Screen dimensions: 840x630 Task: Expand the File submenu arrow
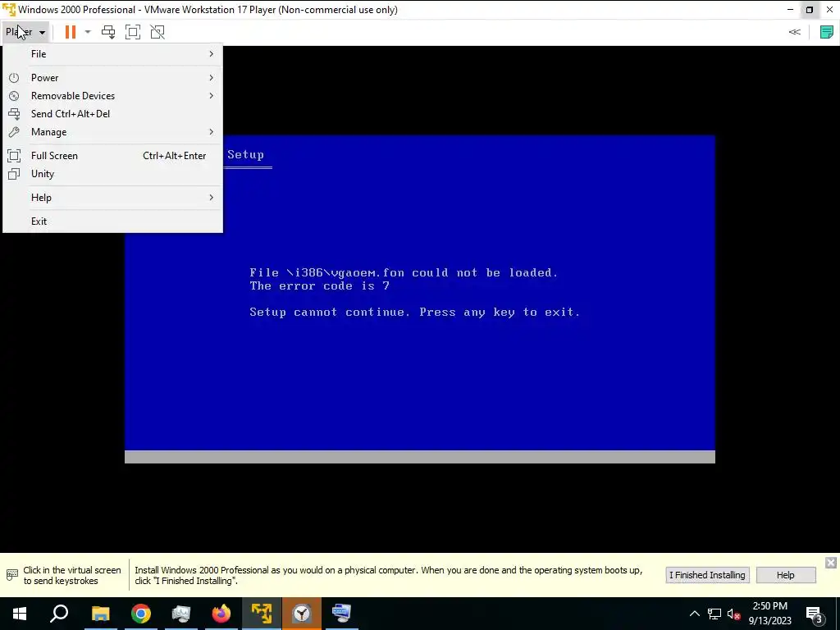click(211, 54)
